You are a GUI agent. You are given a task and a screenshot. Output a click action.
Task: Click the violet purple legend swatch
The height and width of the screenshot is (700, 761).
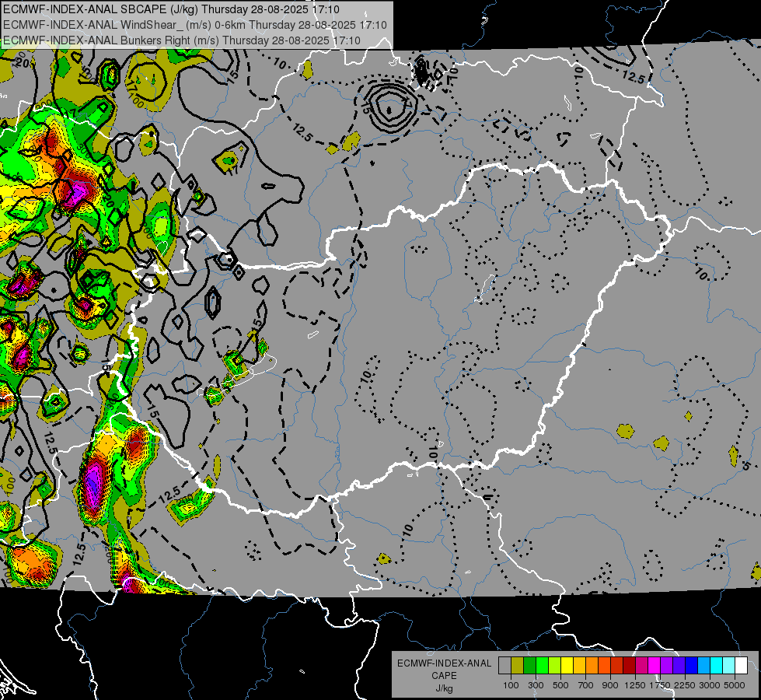pos(666,665)
